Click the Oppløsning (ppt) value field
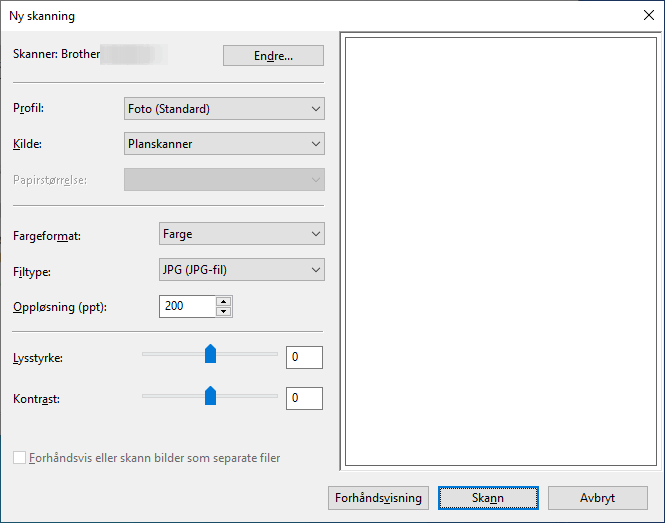The width and height of the screenshot is (665, 523). tap(187, 306)
